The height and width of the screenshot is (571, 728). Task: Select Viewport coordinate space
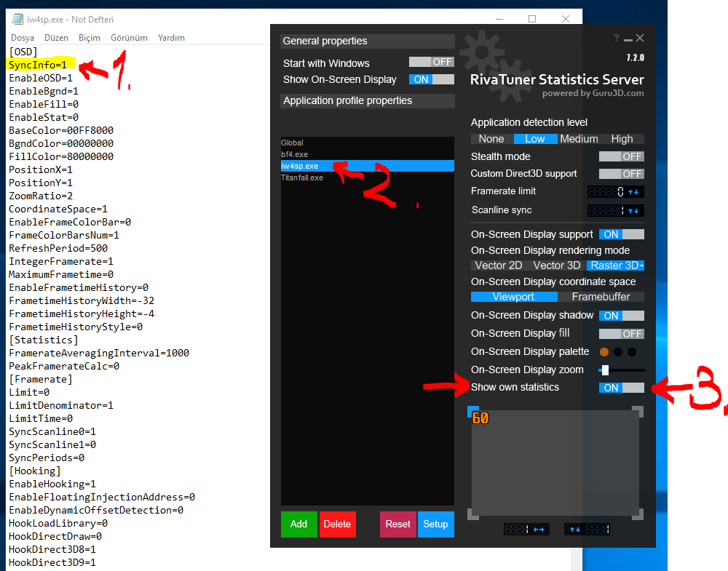click(513, 296)
